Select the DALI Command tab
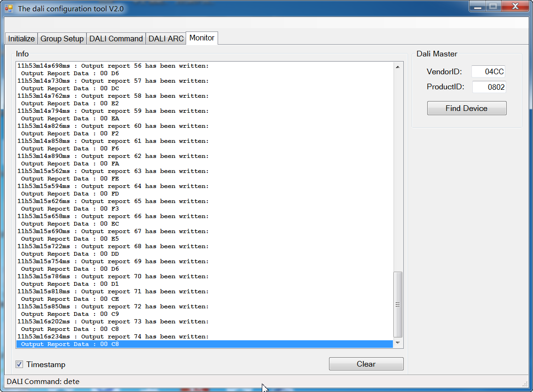 click(x=116, y=39)
